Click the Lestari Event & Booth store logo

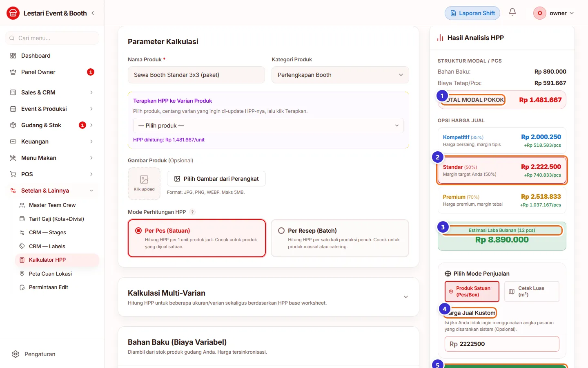click(x=13, y=13)
